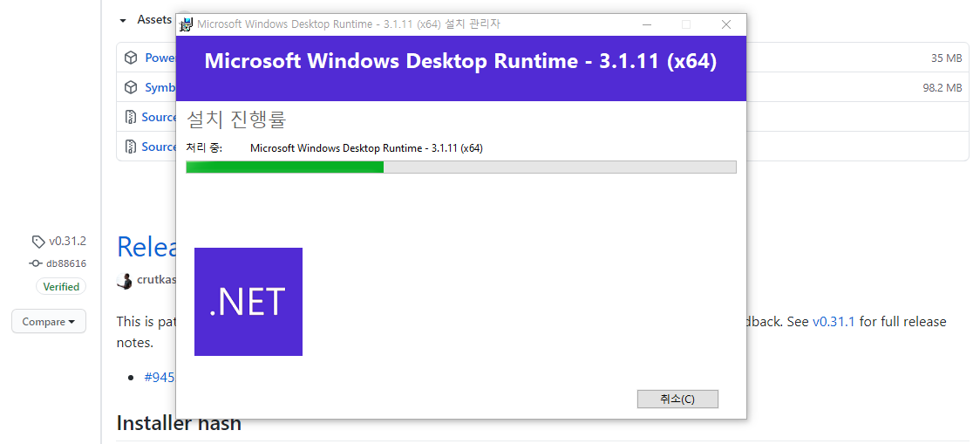Click the package icon beside Symb asset
Viewport: 980px width, 444px height.
click(x=131, y=87)
